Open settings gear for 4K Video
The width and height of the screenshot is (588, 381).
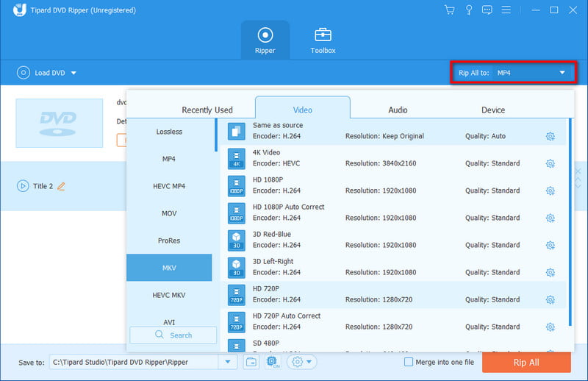550,164
